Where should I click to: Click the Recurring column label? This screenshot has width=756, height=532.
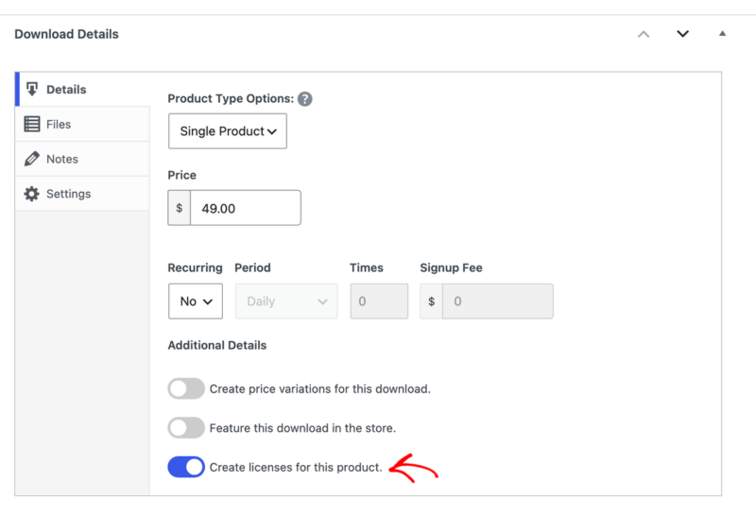pos(195,267)
